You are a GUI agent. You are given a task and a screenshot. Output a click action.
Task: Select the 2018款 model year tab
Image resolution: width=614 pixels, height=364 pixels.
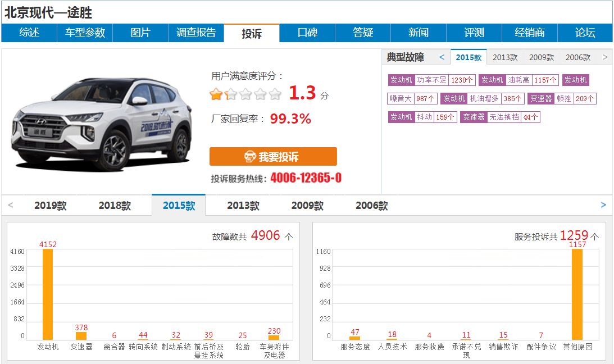115,206
